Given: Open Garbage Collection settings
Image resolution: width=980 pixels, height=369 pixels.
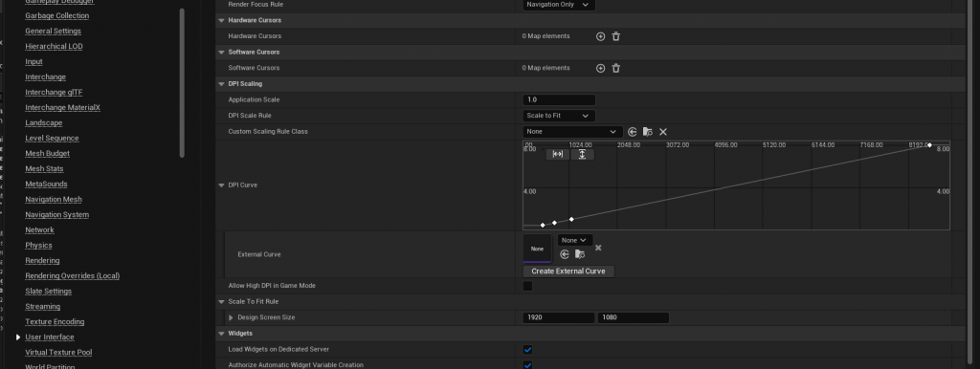Looking at the screenshot, I should [56, 15].
